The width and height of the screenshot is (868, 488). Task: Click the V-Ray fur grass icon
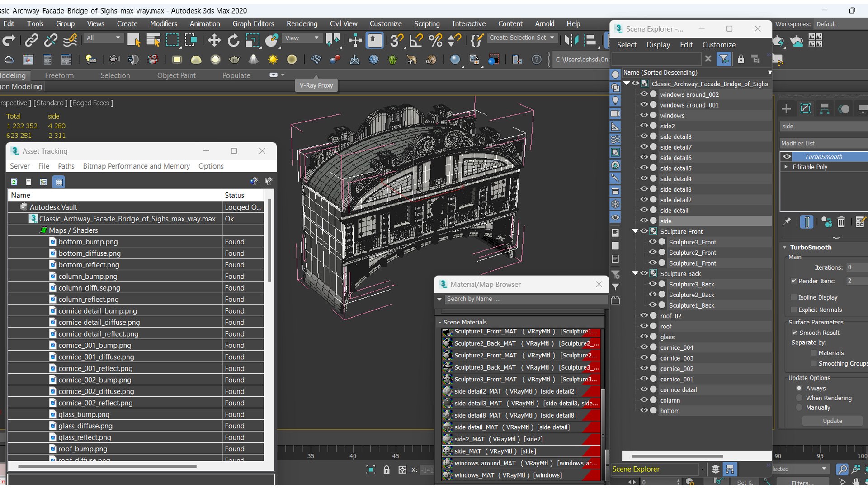click(x=392, y=60)
